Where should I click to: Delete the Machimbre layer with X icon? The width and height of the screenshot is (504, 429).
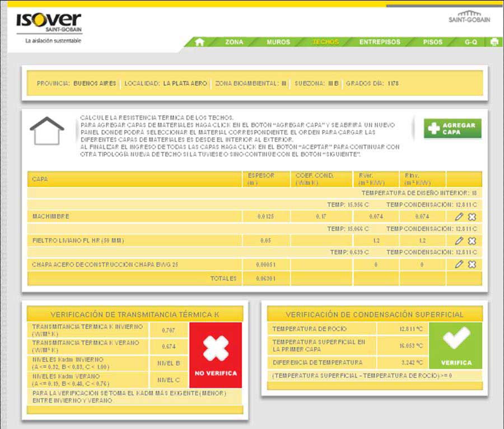click(x=472, y=216)
